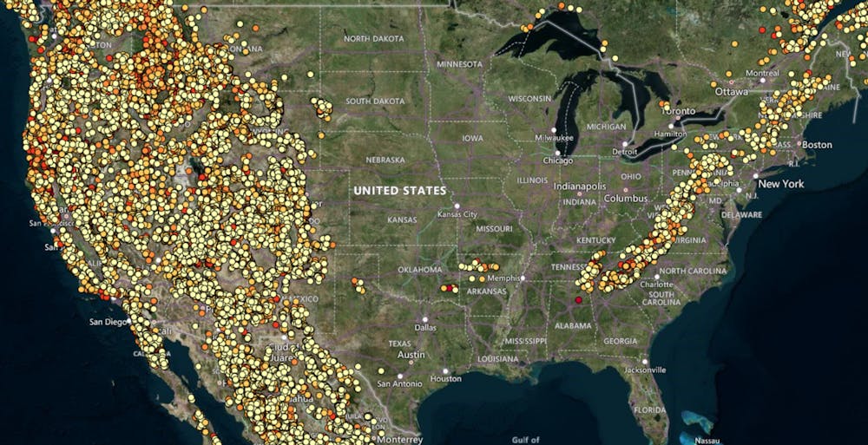
Task: Select the New York city label
Action: tap(781, 184)
